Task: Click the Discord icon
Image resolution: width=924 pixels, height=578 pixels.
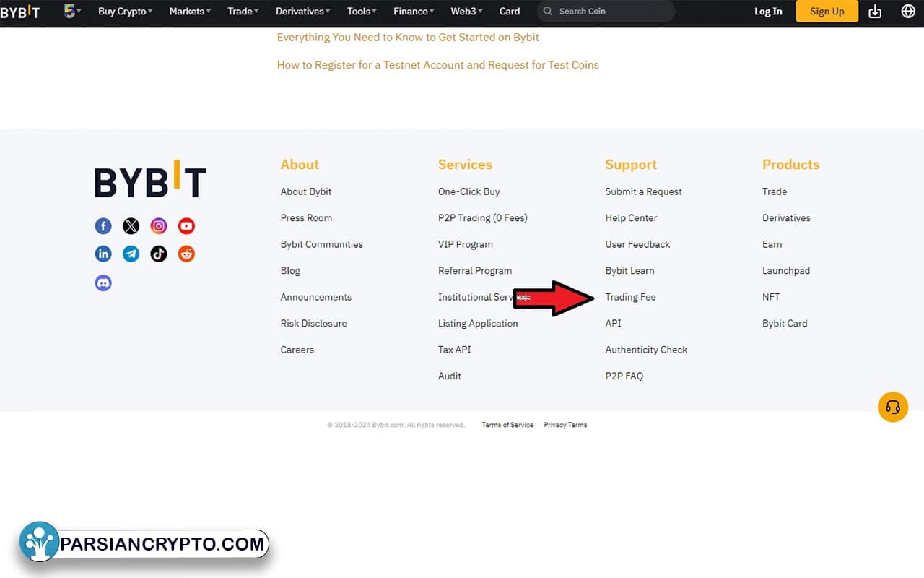Action: [x=103, y=282]
